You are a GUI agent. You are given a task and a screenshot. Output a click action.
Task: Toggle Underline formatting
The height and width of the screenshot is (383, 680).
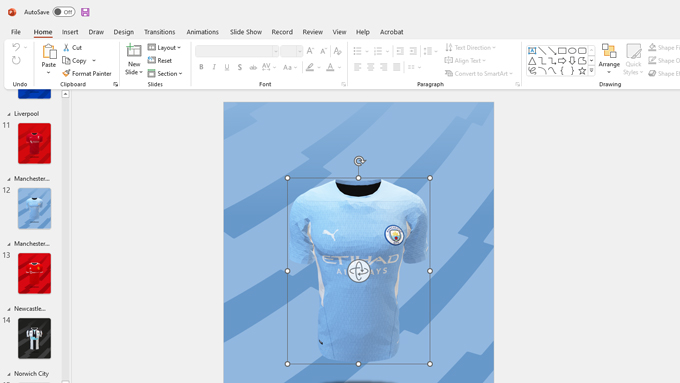coord(227,67)
